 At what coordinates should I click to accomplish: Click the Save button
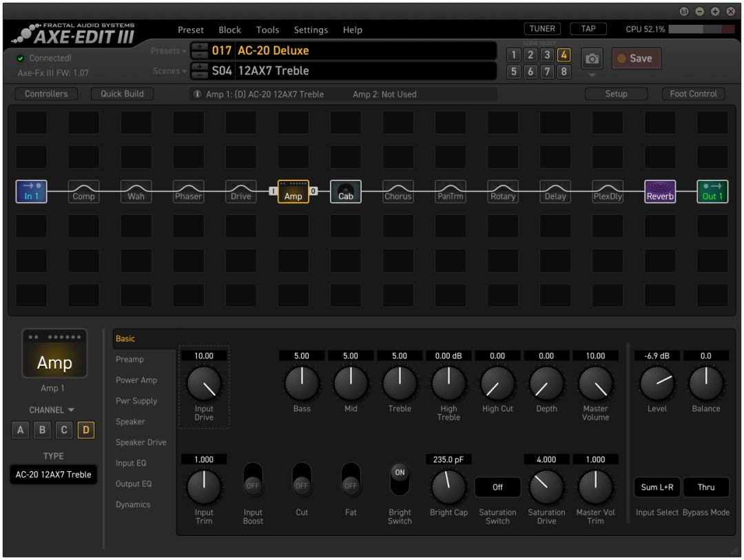[x=636, y=59]
